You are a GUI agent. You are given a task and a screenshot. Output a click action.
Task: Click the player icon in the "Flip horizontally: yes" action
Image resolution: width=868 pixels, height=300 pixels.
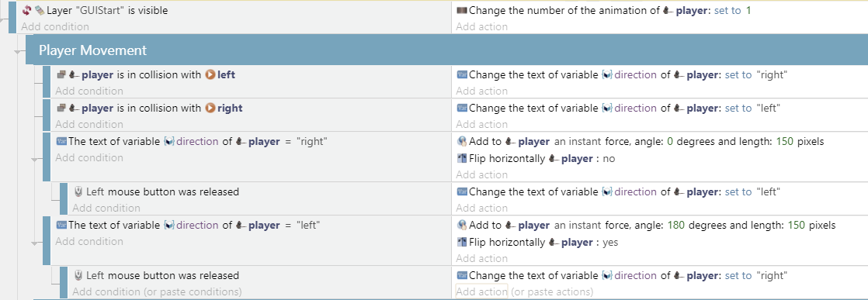coord(554,242)
